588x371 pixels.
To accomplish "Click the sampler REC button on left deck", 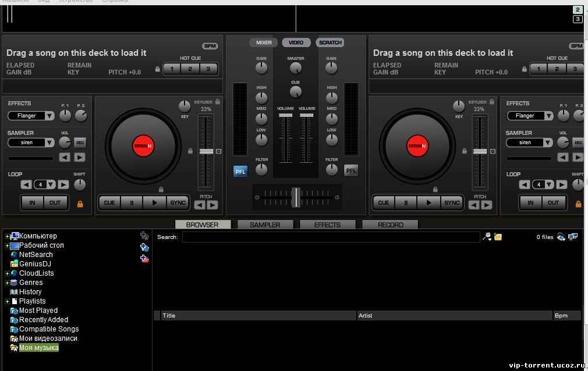I will pyautogui.click(x=80, y=142).
